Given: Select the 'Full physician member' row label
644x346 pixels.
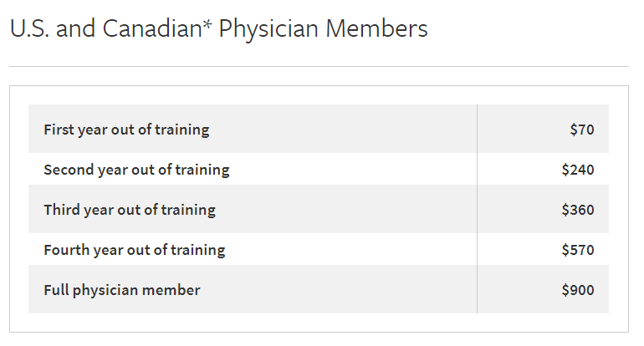Looking at the screenshot, I should (122, 290).
